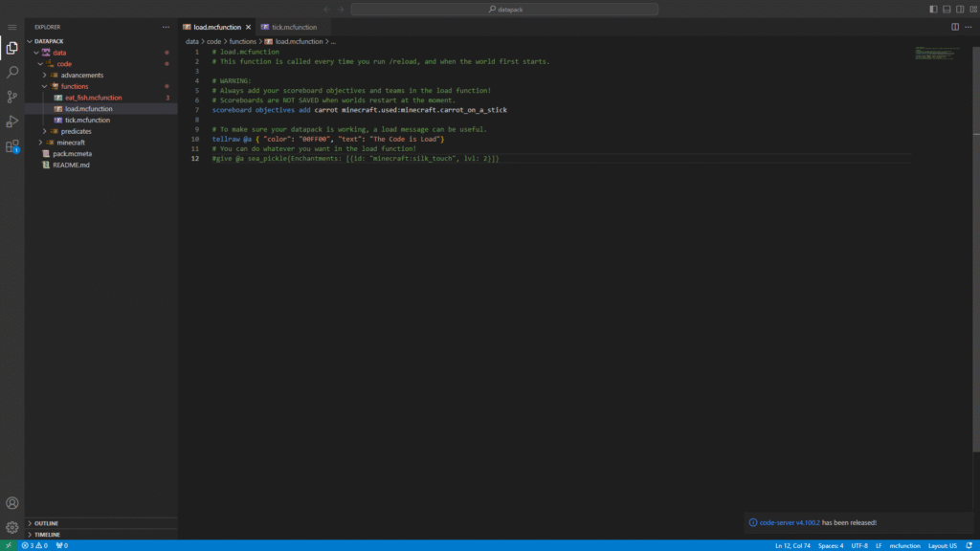The image size is (980, 551).
Task: Open tick.mcfunction in the explorer tree
Action: pyautogui.click(x=87, y=120)
